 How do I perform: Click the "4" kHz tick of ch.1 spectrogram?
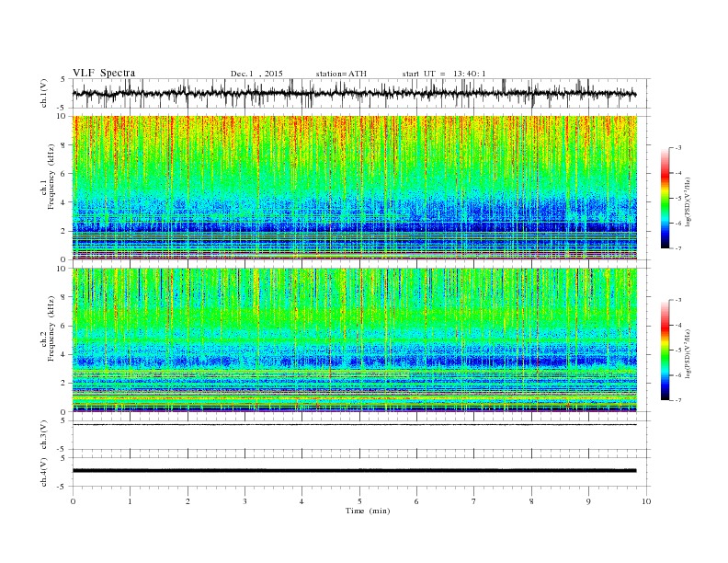click(63, 202)
